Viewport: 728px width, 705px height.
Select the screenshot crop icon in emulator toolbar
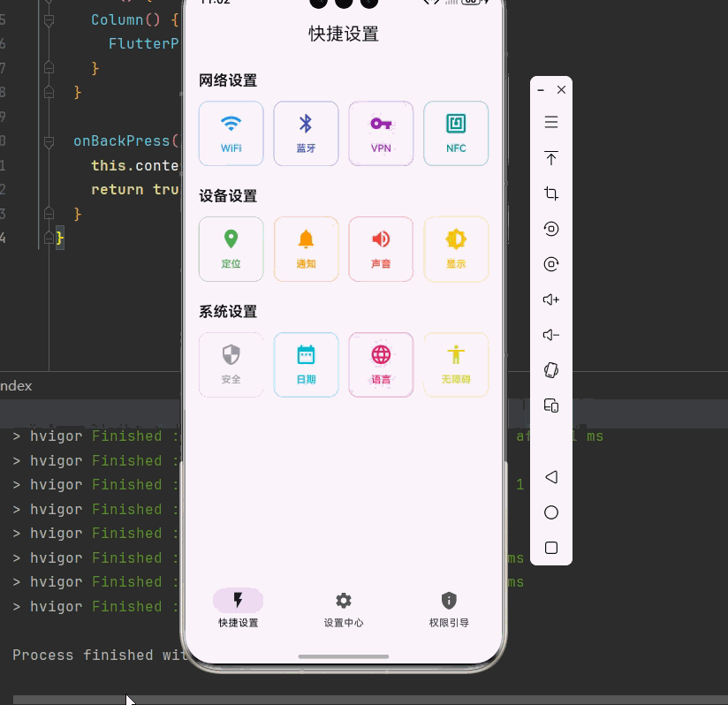pos(551,193)
